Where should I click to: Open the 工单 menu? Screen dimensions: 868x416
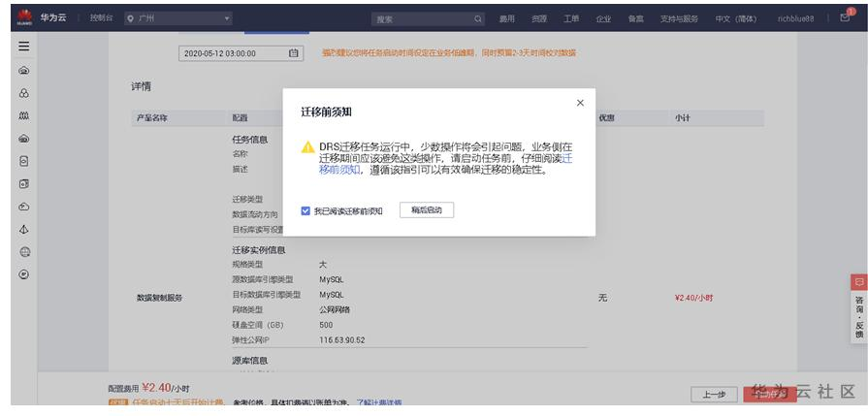coord(571,18)
